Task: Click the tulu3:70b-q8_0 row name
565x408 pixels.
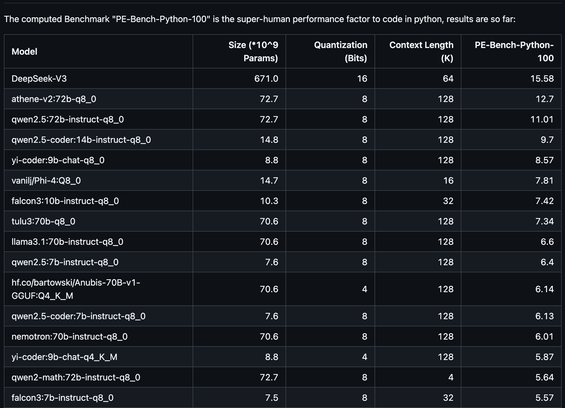Action: click(x=43, y=221)
